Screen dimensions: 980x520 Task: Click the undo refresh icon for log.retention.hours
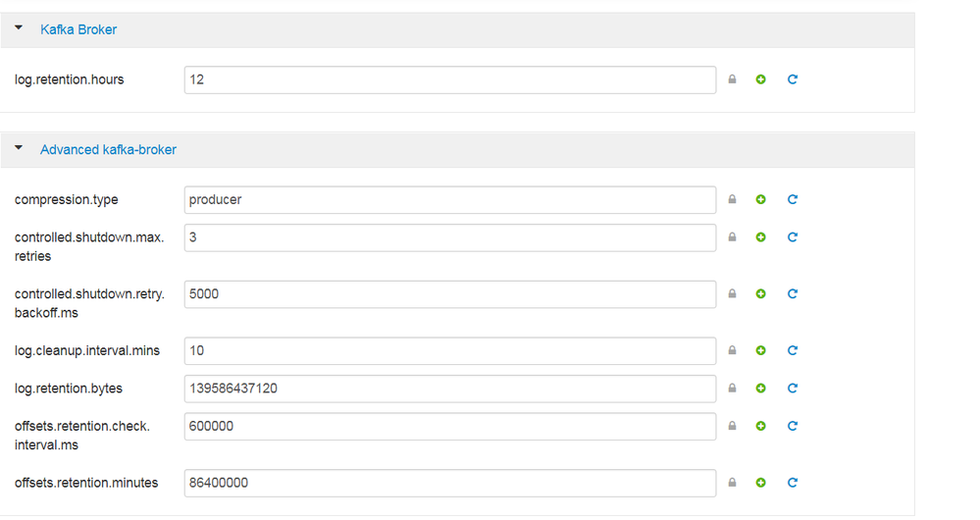pos(793,79)
